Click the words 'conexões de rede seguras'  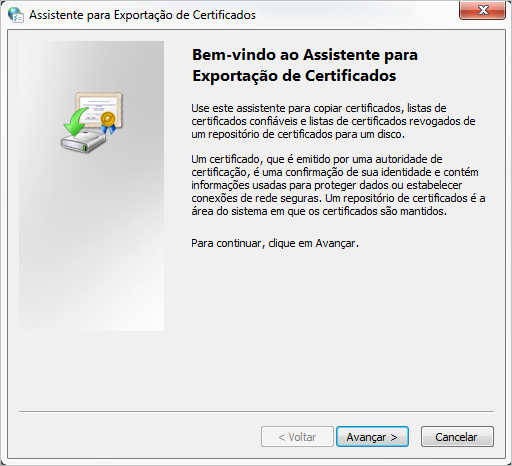(256, 198)
